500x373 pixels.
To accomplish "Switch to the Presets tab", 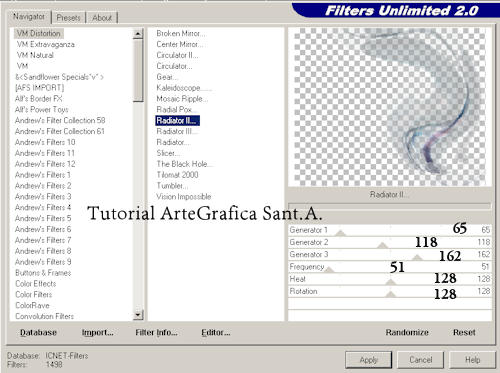I will [x=68, y=18].
